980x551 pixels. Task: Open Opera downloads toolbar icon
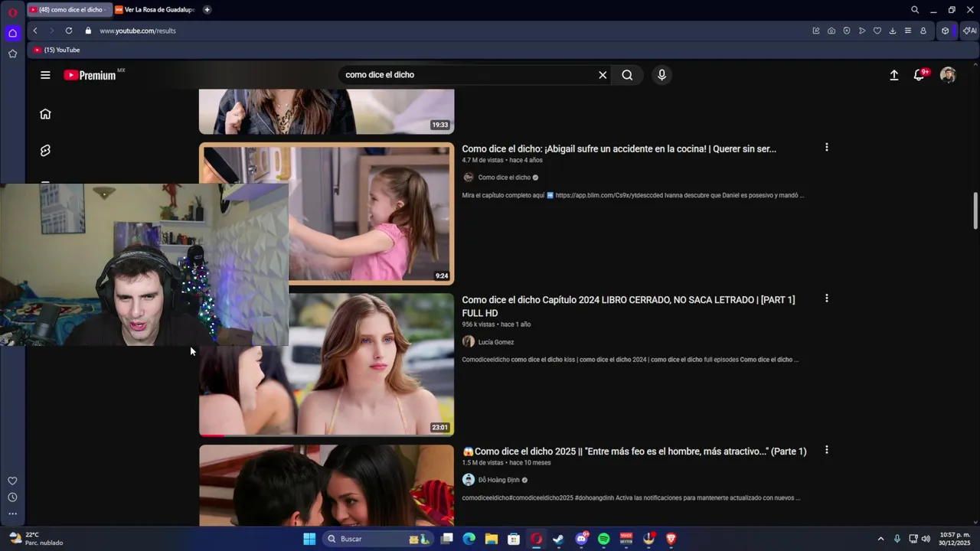point(893,31)
